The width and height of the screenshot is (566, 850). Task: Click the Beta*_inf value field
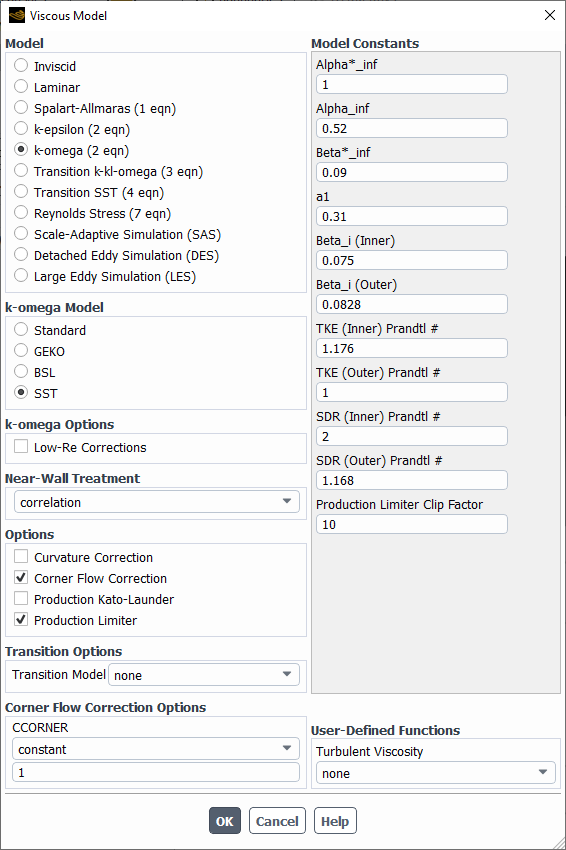click(x=412, y=172)
